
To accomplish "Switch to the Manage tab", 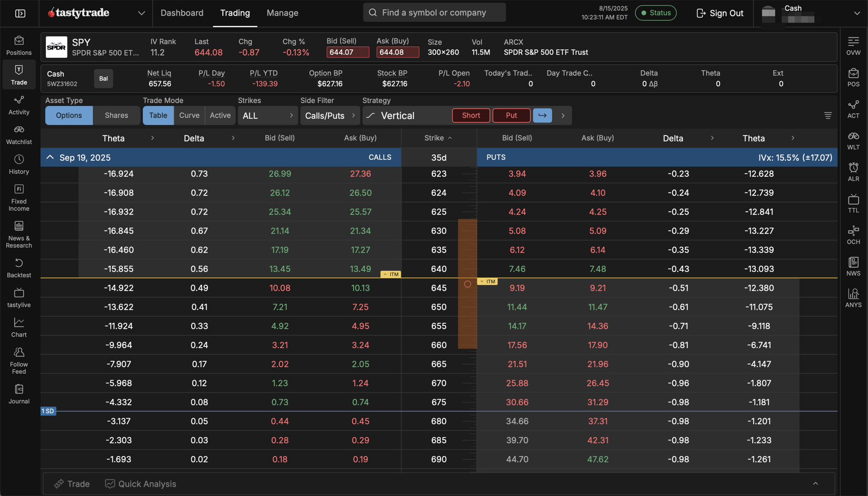I will [282, 13].
